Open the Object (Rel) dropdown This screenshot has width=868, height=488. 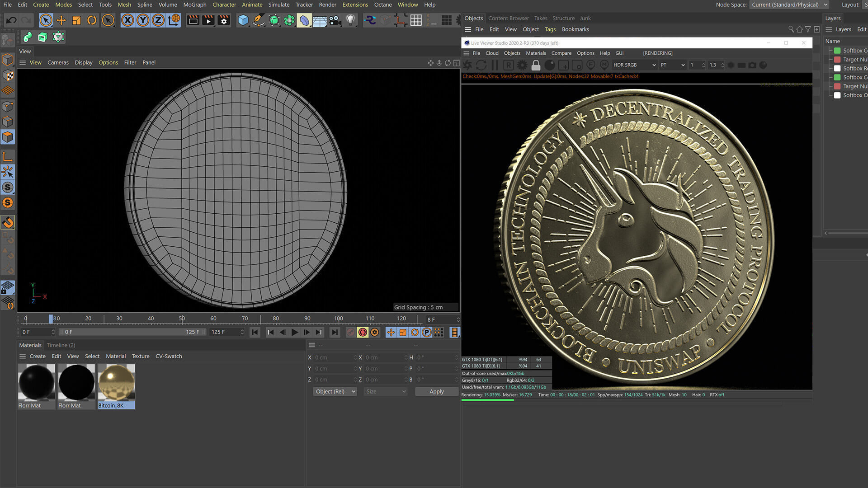335,392
